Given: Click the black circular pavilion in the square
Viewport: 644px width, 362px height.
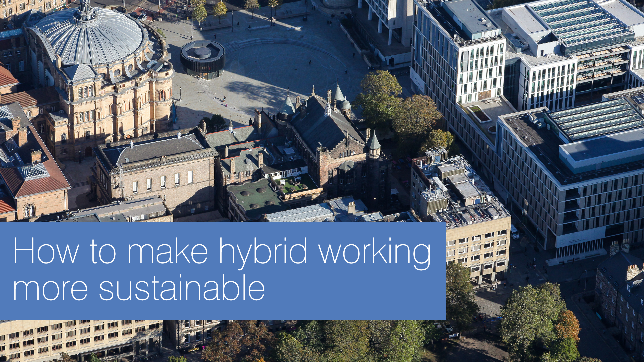Looking at the screenshot, I should click(203, 59).
